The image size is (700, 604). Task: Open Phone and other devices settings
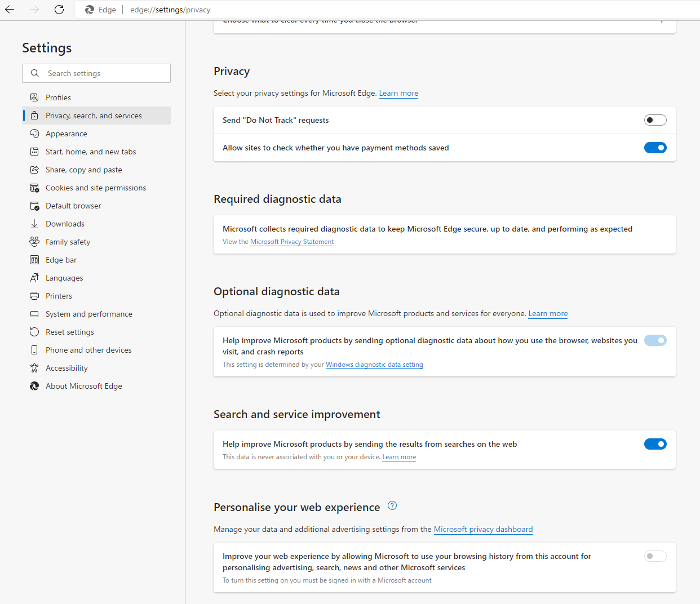pos(96,350)
